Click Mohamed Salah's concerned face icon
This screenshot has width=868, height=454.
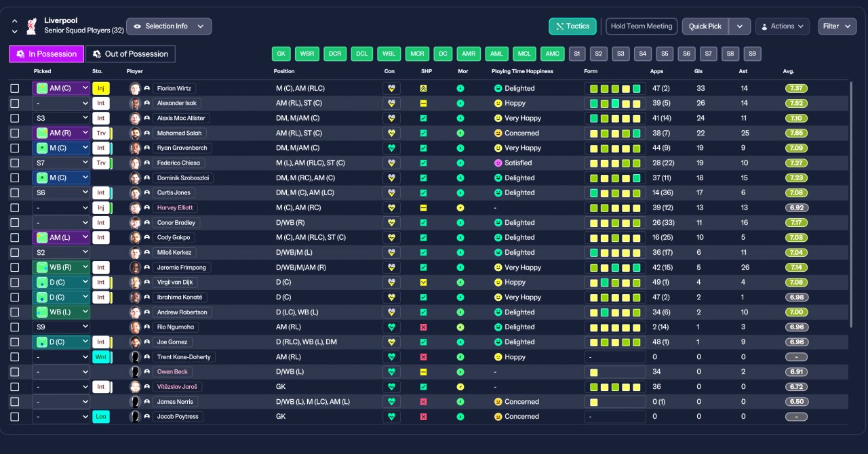pos(498,133)
